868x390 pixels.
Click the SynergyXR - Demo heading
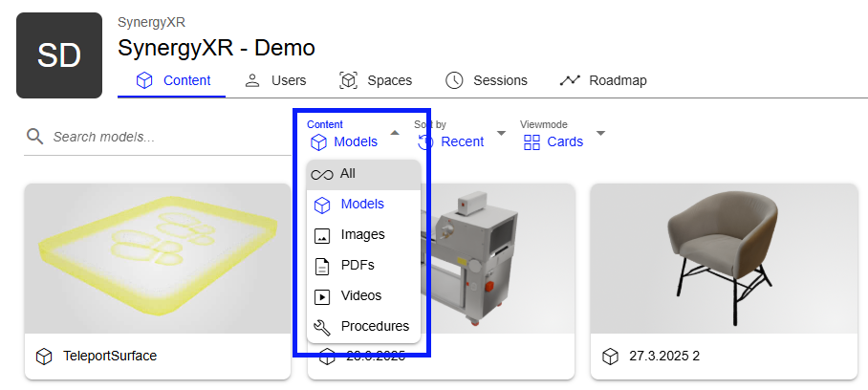216,48
